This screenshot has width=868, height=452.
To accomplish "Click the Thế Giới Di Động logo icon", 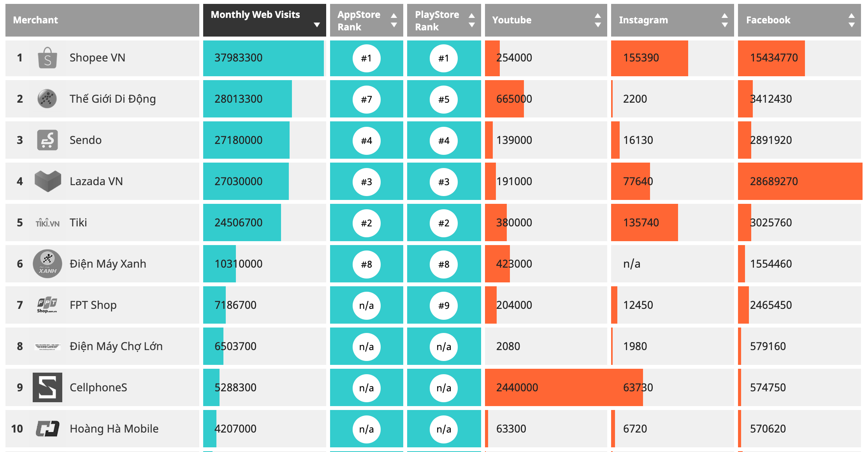I will coord(47,99).
